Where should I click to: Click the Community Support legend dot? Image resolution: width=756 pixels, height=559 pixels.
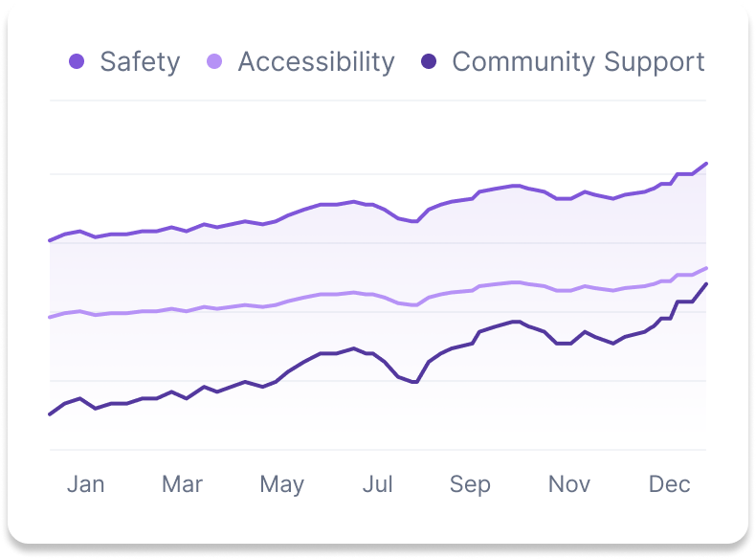(430, 62)
